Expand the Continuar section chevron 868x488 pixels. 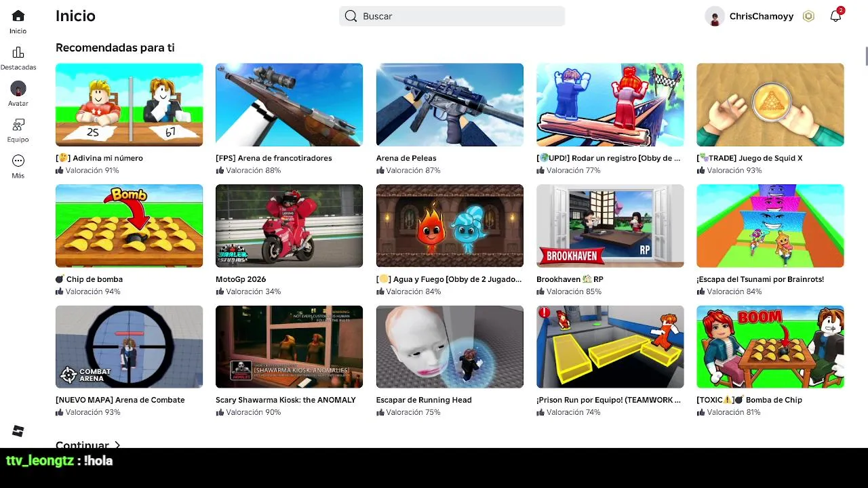click(x=117, y=445)
